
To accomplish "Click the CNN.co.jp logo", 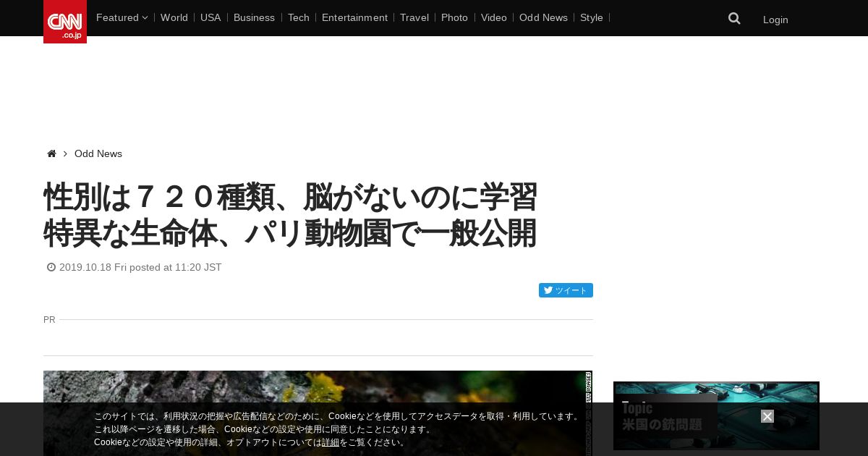I will (65, 22).
